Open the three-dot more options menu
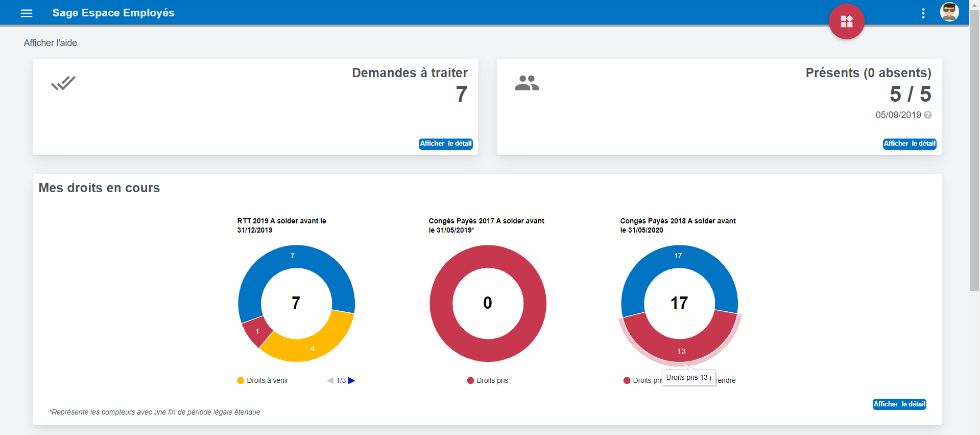Viewport: 980px width, 435px height. click(x=923, y=13)
